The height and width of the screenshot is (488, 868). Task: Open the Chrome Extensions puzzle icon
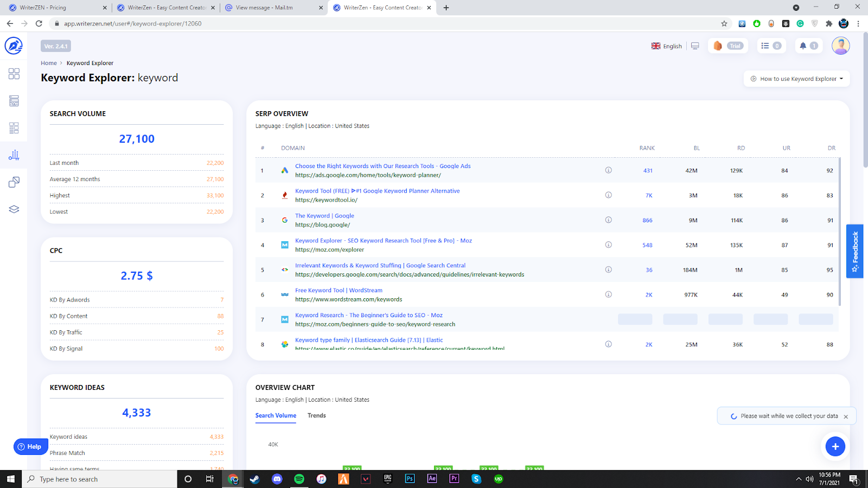click(x=829, y=23)
